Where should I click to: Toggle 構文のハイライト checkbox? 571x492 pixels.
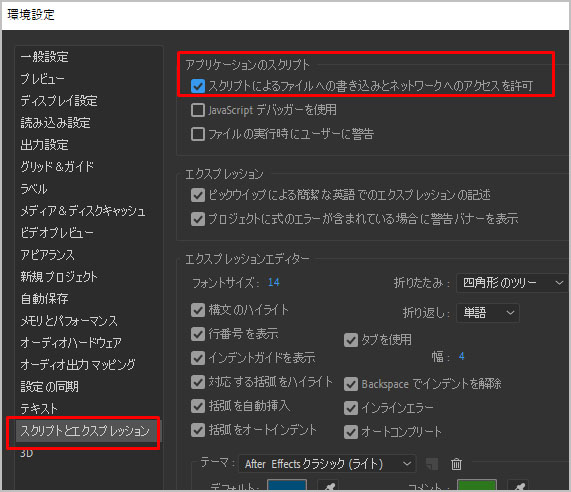(x=198, y=310)
